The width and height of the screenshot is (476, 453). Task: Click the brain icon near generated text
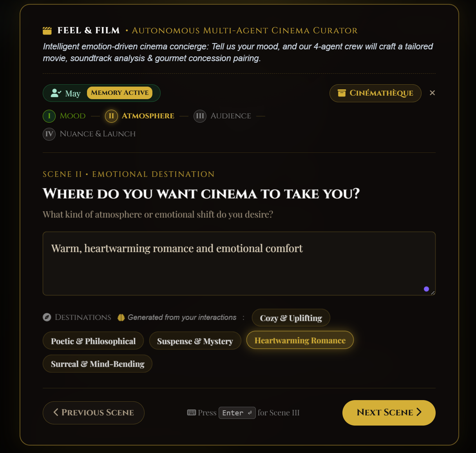(x=121, y=317)
